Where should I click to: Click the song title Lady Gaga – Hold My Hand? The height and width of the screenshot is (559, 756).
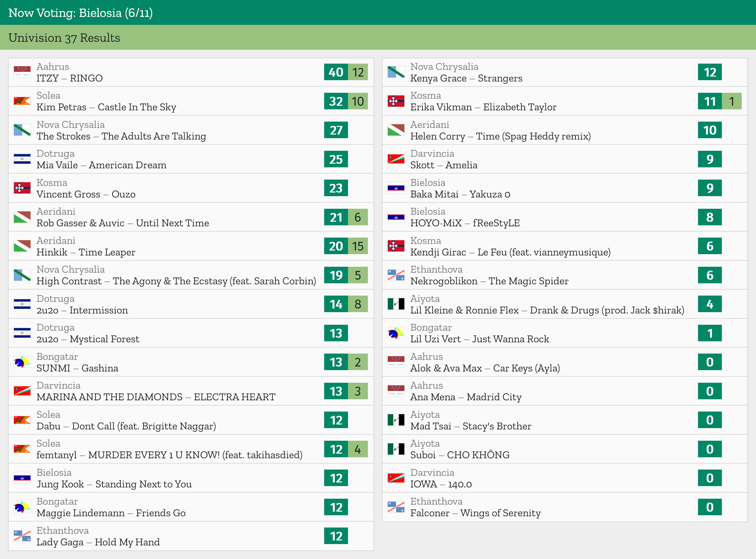click(98, 542)
